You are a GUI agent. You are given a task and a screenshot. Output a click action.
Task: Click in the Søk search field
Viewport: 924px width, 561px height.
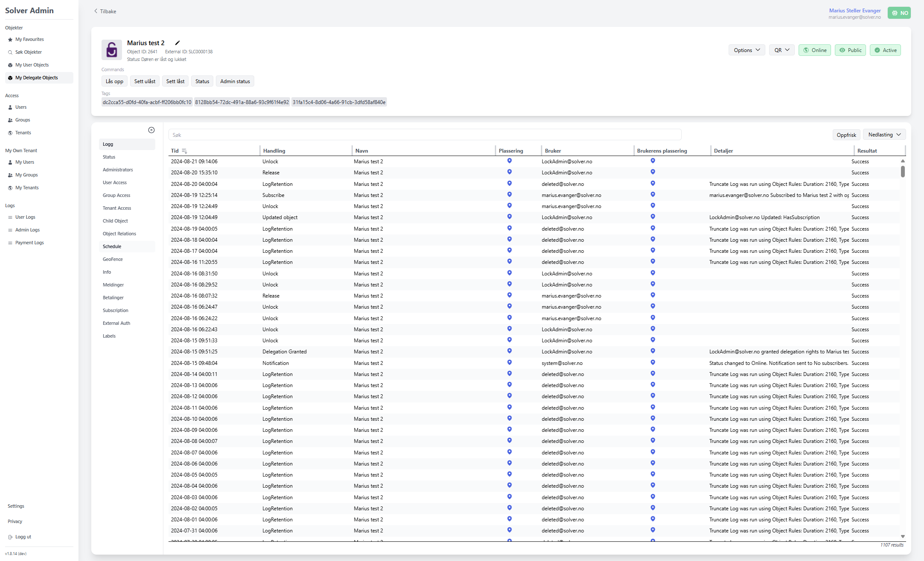point(425,135)
